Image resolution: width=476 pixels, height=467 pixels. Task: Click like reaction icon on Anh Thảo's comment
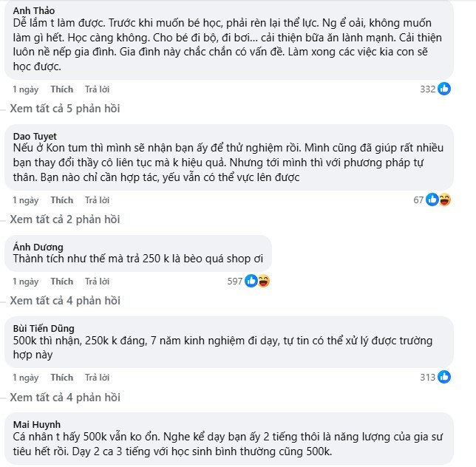pyautogui.click(x=444, y=89)
